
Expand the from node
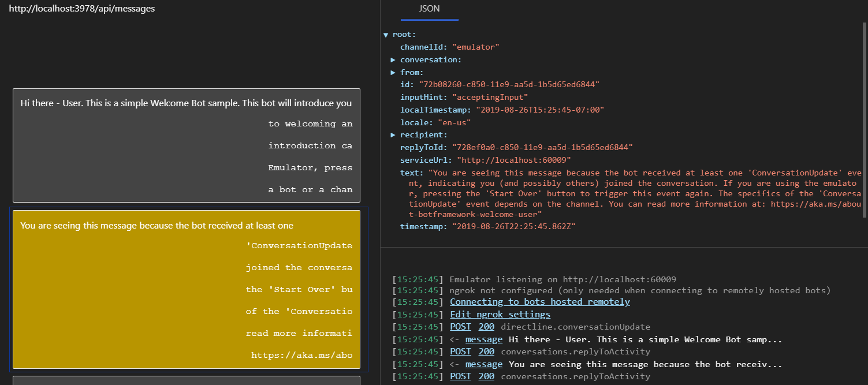(393, 72)
